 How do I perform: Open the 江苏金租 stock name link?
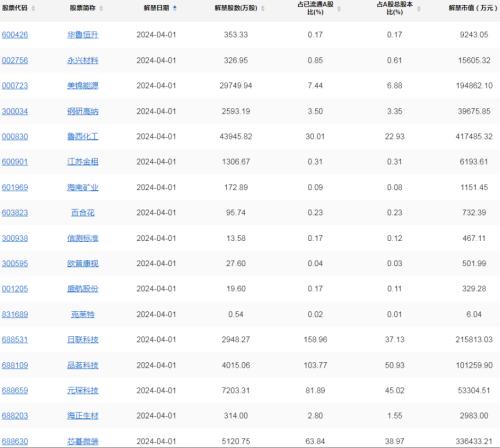click(83, 162)
